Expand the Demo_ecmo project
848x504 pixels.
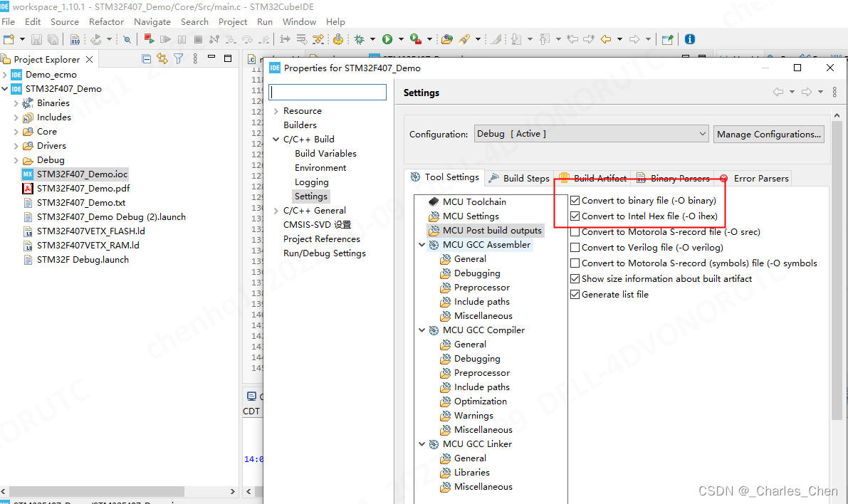coord(5,75)
